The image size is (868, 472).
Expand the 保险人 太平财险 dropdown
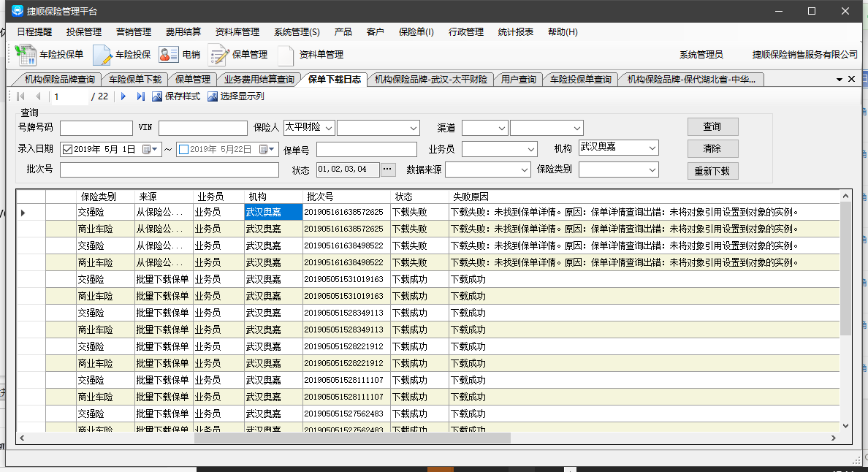pos(328,128)
